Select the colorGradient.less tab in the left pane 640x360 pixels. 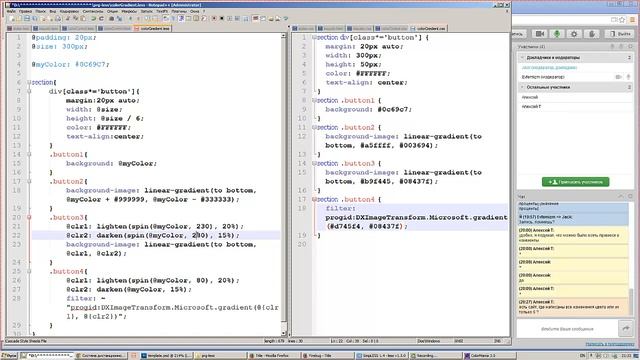153,29
